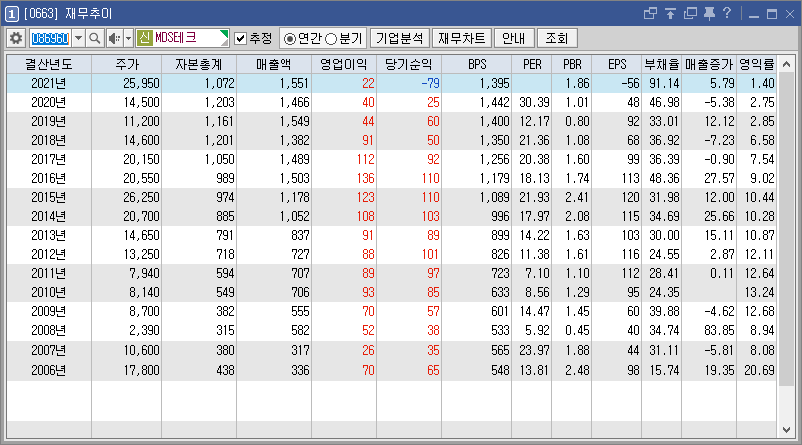This screenshot has height=445, width=802.
Task: Select the 분기 radio button
Action: click(x=331, y=39)
